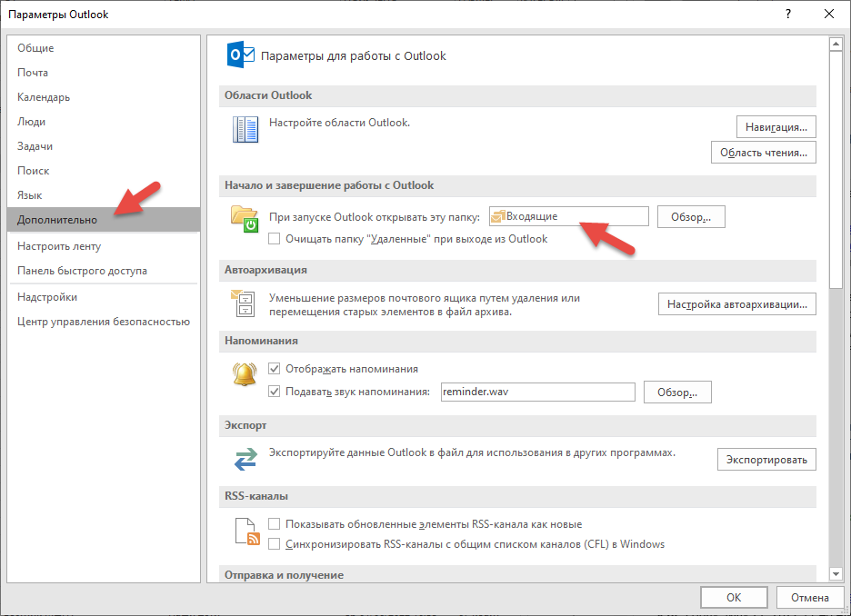Click the startup folder icon with power symbol
The width and height of the screenshot is (851, 616).
pos(245,219)
